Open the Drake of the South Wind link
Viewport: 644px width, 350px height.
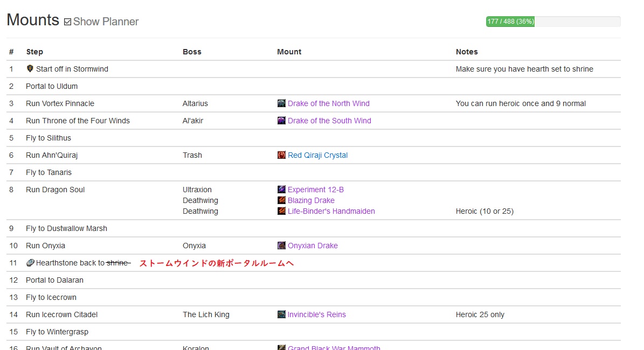pos(329,121)
